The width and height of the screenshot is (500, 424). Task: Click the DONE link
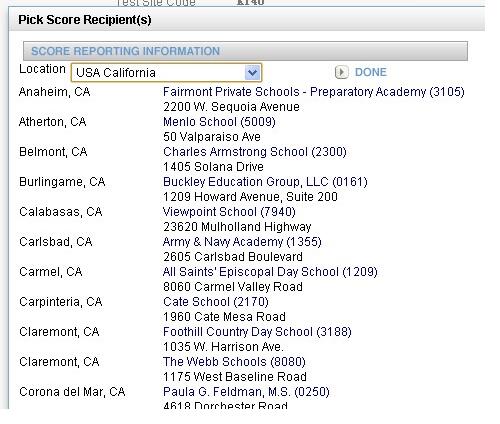370,72
